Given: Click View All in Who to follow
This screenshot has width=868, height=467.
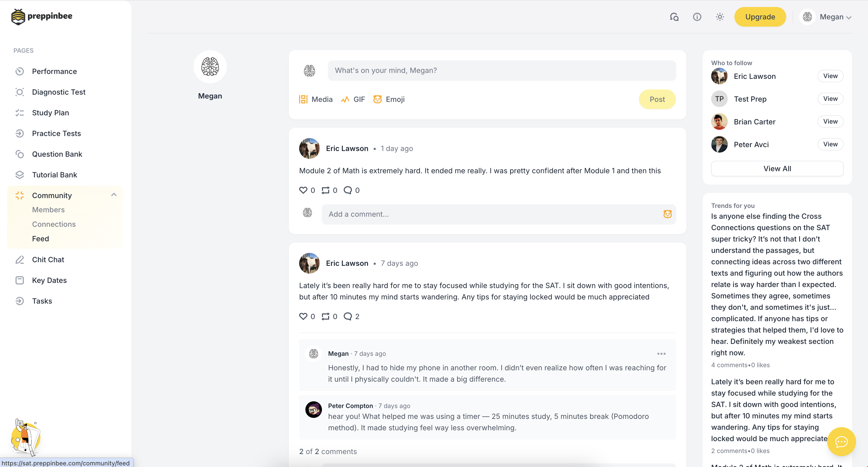Looking at the screenshot, I should pos(777,169).
